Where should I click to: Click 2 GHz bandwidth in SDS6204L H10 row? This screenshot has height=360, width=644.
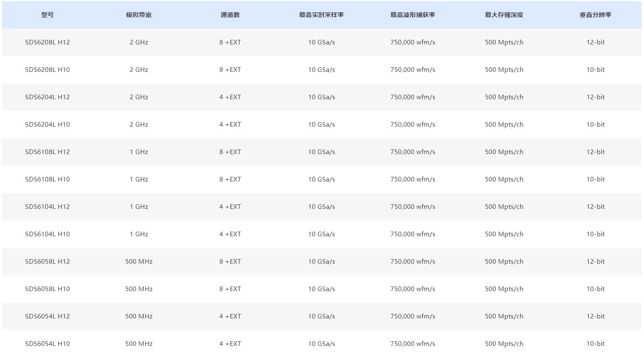(x=139, y=125)
